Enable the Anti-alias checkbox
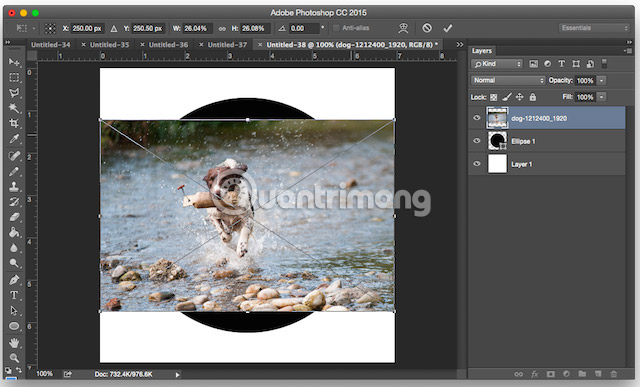This screenshot has width=640, height=387. [336, 28]
